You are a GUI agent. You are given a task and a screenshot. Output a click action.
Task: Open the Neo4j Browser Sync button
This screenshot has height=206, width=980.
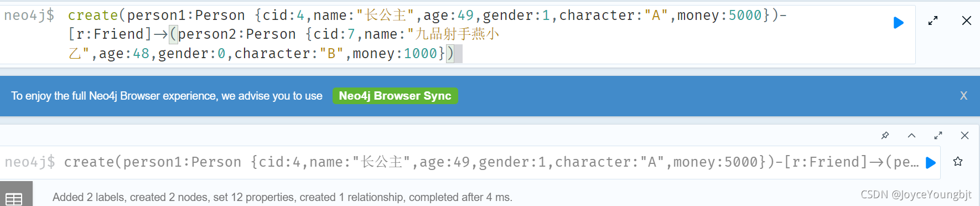tap(395, 96)
